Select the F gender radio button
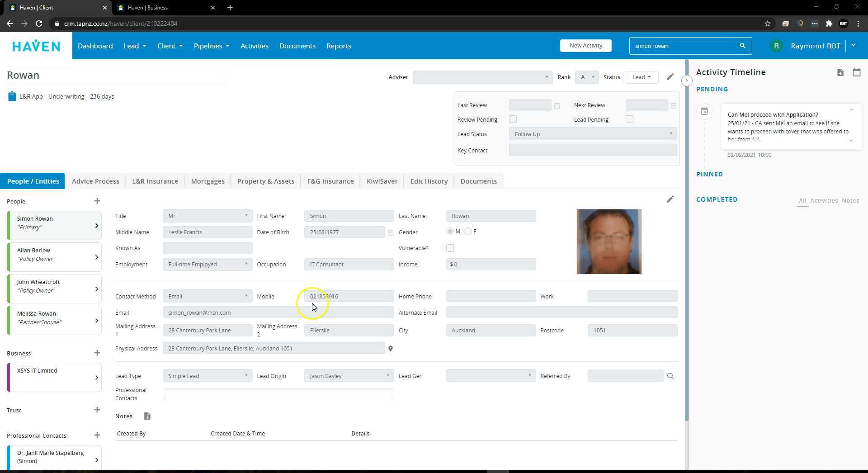This screenshot has height=473, width=868. pos(468,232)
